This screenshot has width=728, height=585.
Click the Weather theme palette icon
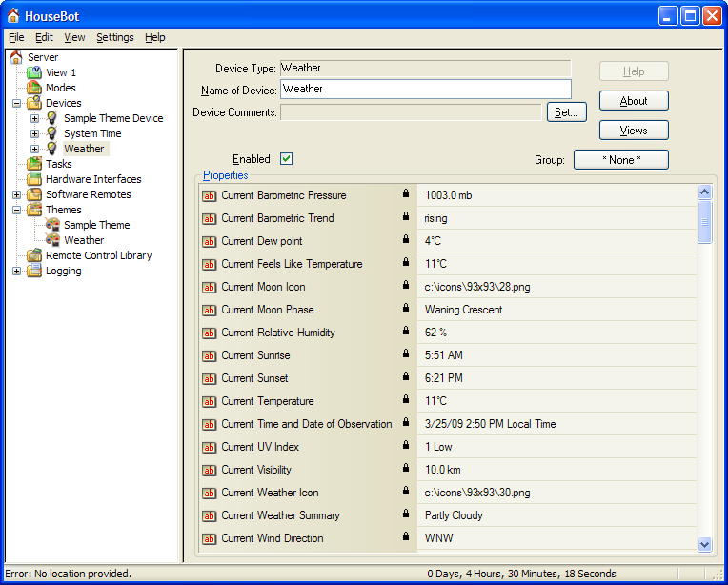click(x=52, y=240)
